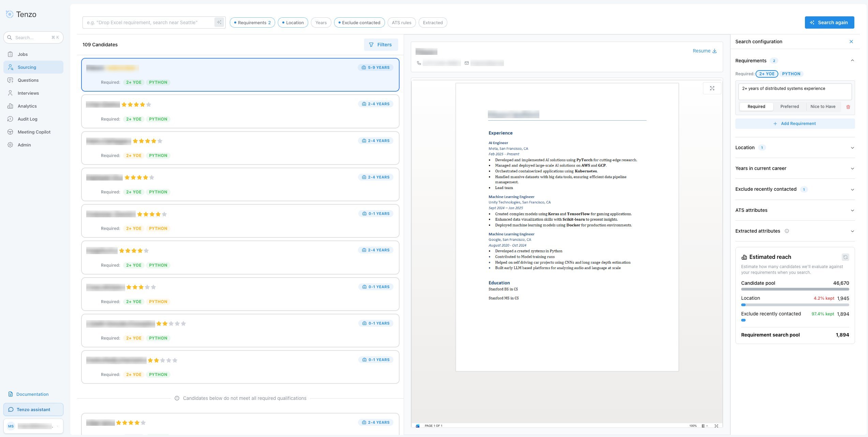This screenshot has height=437, width=868.
Task: Click the Exclude recently contacted progress bar
Action: (x=743, y=320)
